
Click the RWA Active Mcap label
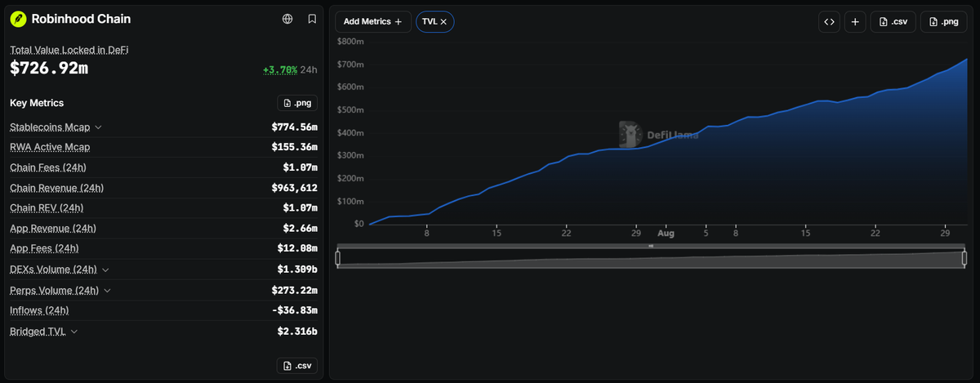(x=50, y=147)
